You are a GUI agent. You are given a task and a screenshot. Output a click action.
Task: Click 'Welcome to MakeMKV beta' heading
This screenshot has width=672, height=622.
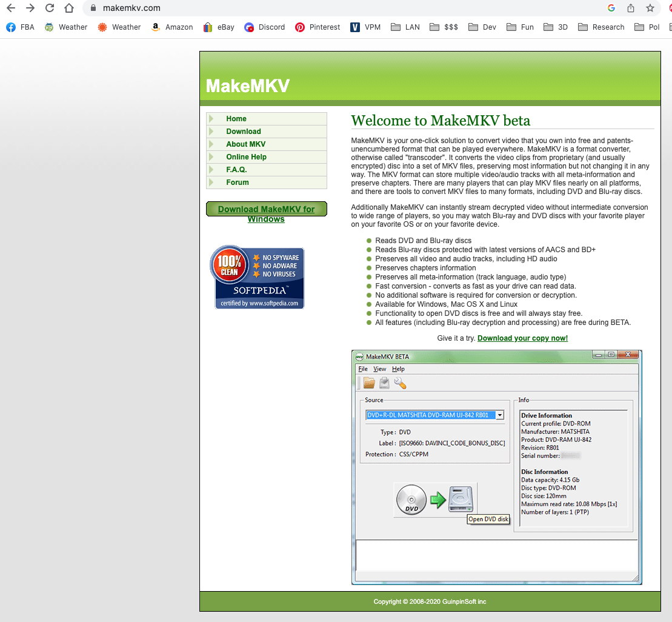(x=441, y=121)
